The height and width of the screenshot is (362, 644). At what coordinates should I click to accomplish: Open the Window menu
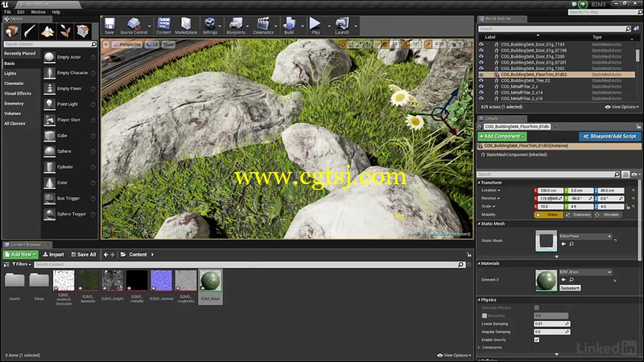[x=38, y=12]
